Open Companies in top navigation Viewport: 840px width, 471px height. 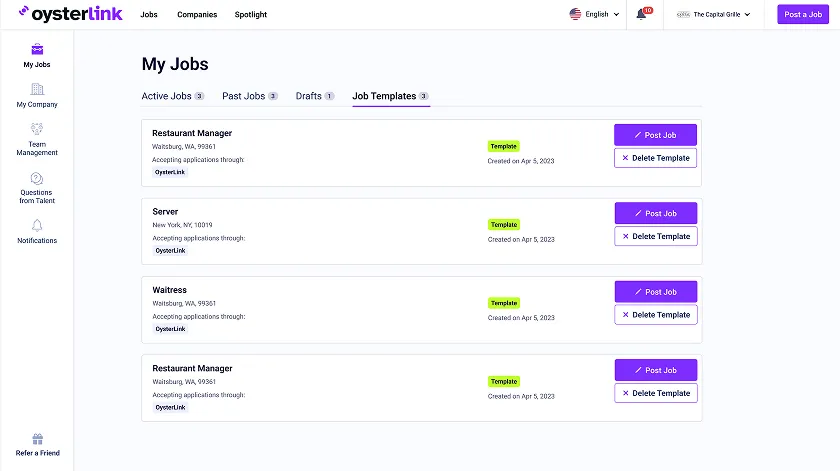click(x=196, y=15)
